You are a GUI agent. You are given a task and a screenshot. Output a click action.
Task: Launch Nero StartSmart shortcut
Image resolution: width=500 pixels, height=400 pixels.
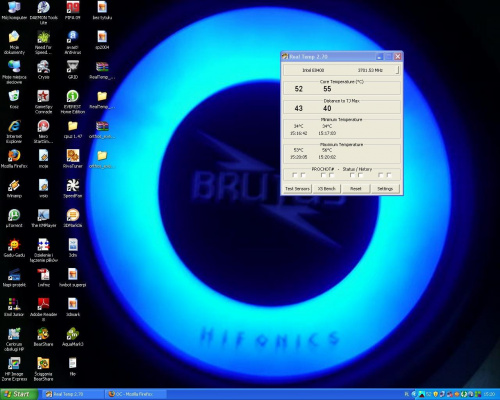coord(43,131)
